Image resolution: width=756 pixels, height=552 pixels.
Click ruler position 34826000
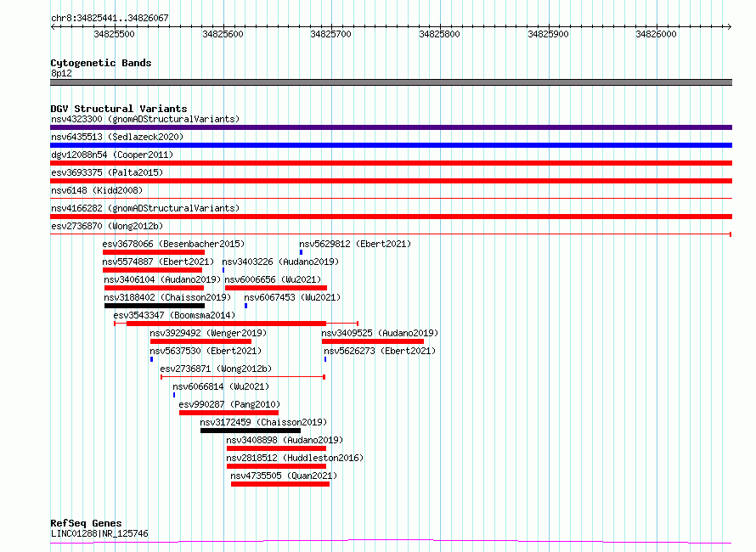coord(657,34)
